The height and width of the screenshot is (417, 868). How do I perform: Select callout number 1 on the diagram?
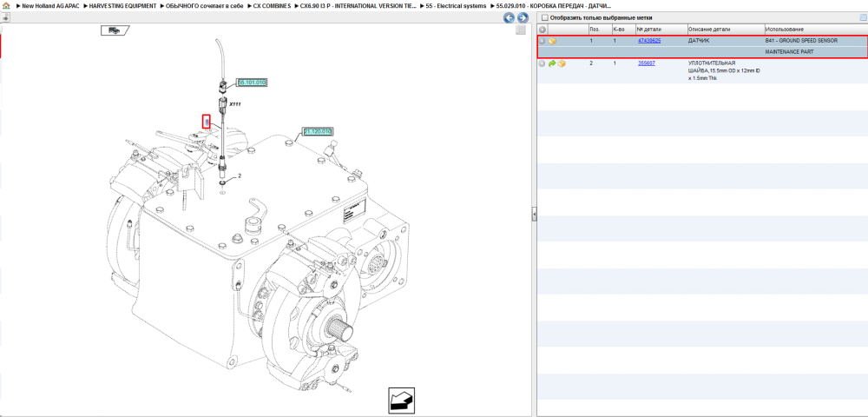(207, 122)
